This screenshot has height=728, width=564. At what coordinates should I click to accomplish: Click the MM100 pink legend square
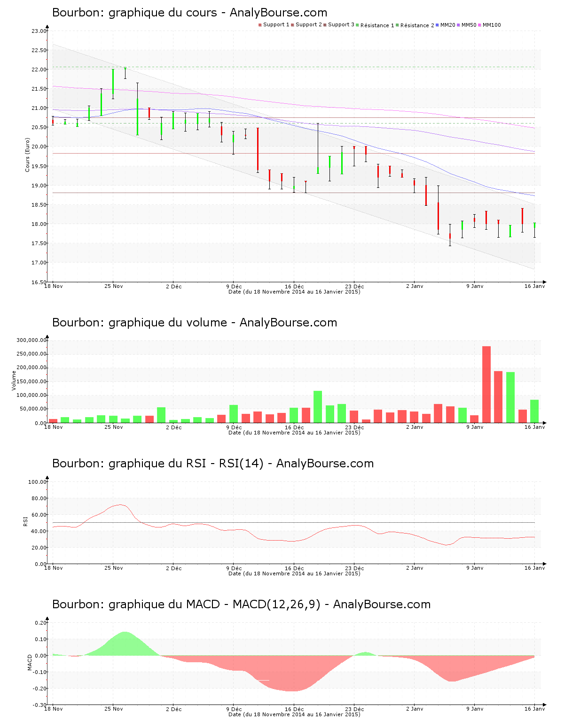479,25
